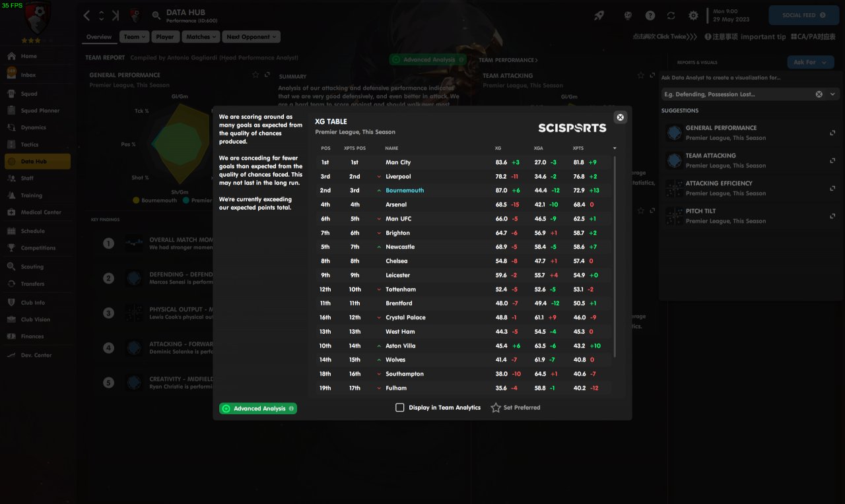The image size is (845, 504).
Task: Expand the Attacking Efficiency suggestion
Action: coord(832,188)
